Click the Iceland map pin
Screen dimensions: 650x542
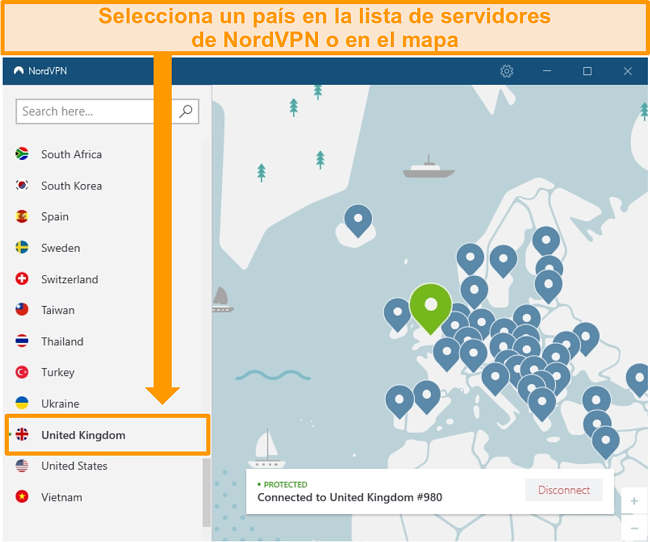click(x=358, y=220)
